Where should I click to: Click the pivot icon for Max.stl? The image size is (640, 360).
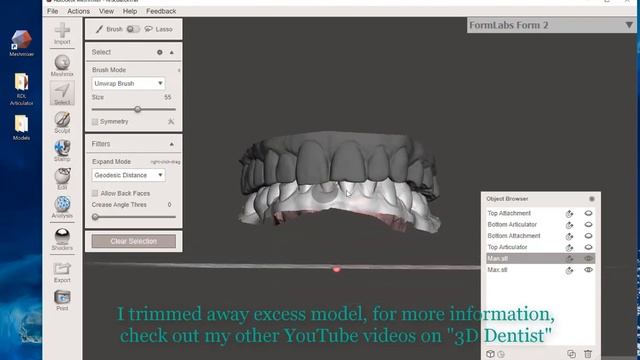click(x=569, y=270)
